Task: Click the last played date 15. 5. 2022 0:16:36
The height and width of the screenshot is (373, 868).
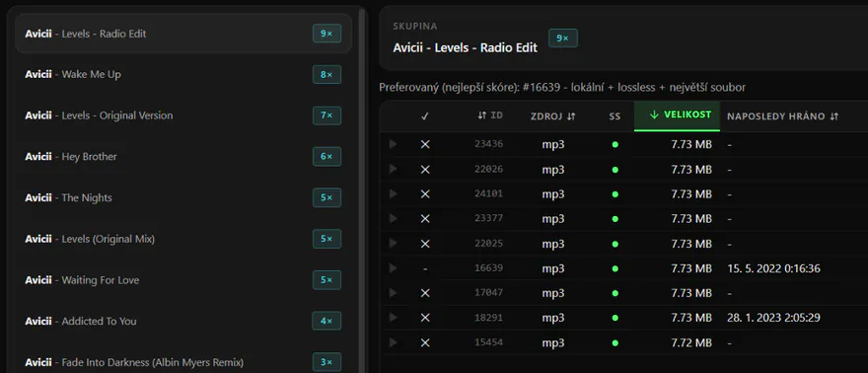Action: 773,268
